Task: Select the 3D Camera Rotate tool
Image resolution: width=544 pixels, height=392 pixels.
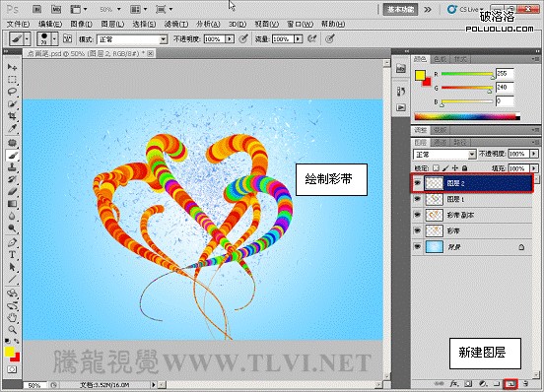Action: click(x=12, y=305)
